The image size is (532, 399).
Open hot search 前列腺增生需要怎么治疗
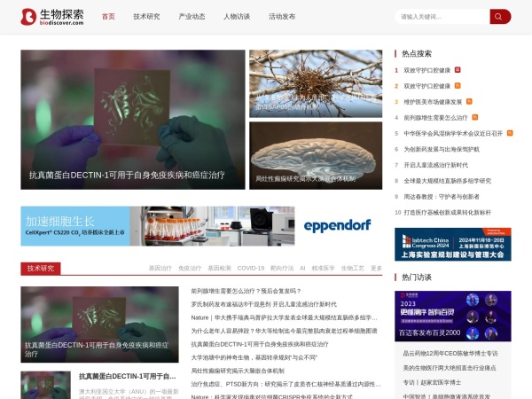(x=435, y=118)
